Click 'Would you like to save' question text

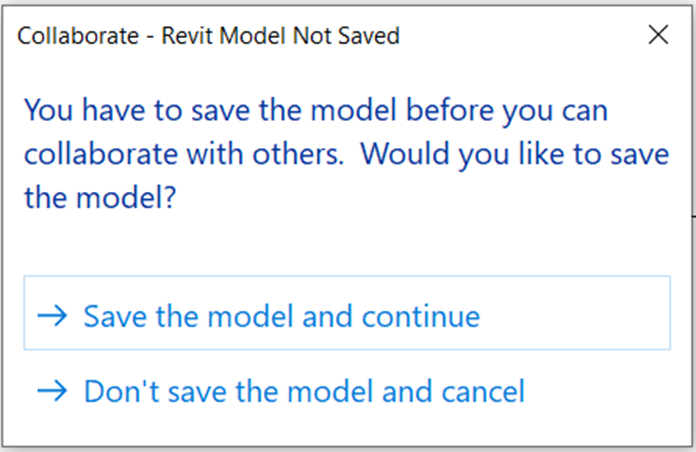(515, 155)
